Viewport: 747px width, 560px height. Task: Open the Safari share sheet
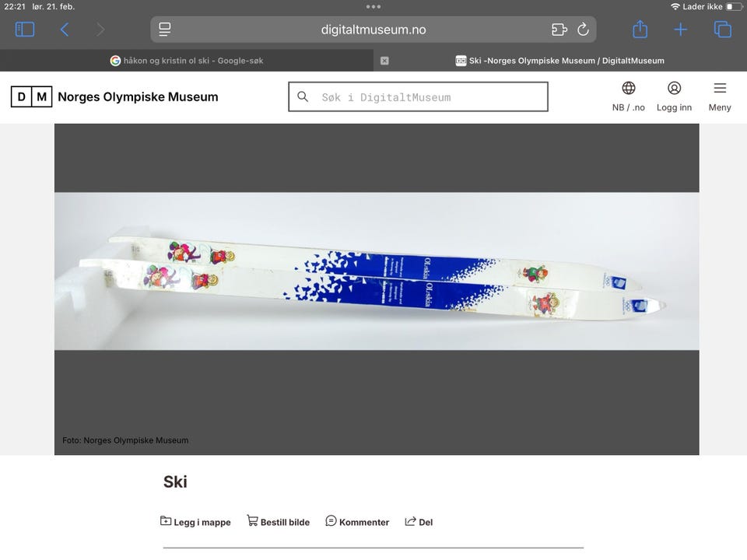pos(640,29)
